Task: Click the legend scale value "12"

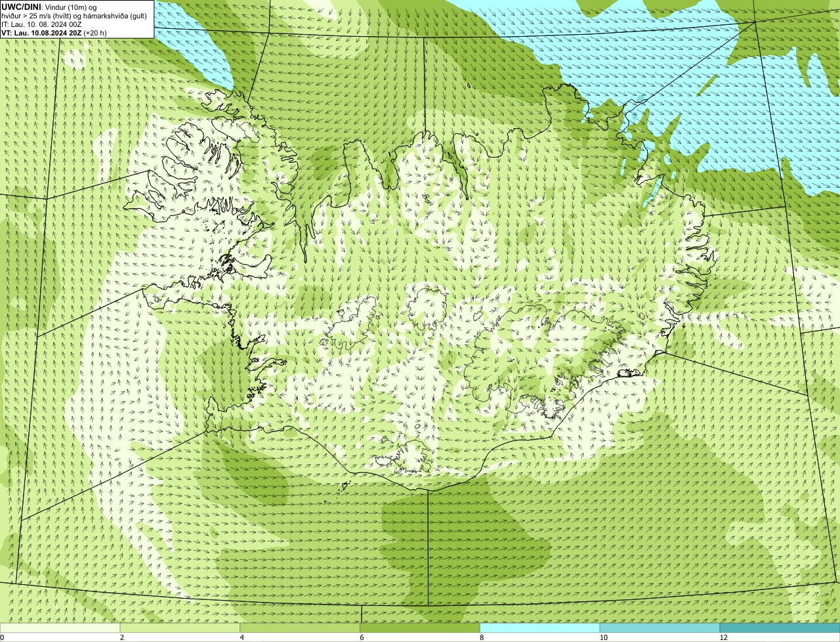Action: pos(723,637)
